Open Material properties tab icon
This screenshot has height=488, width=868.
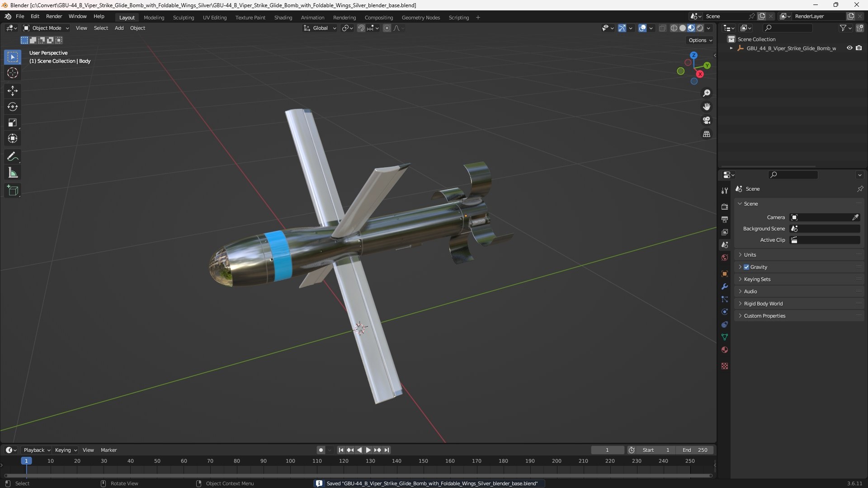pos(725,350)
